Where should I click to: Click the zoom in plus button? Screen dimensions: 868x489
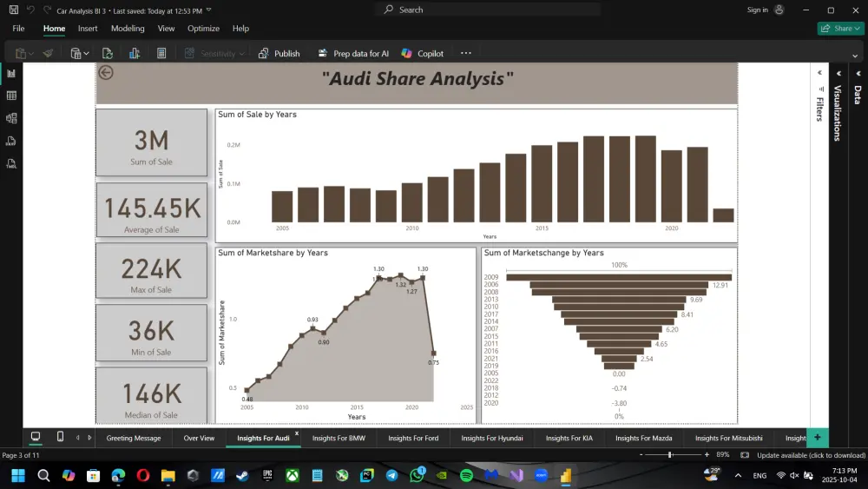[x=707, y=454]
